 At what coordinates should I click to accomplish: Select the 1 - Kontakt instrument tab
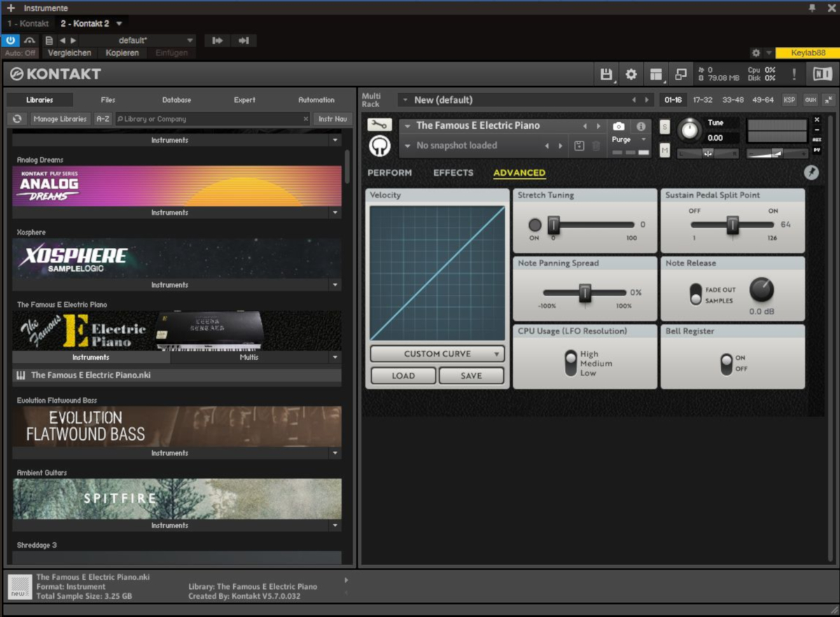click(28, 24)
